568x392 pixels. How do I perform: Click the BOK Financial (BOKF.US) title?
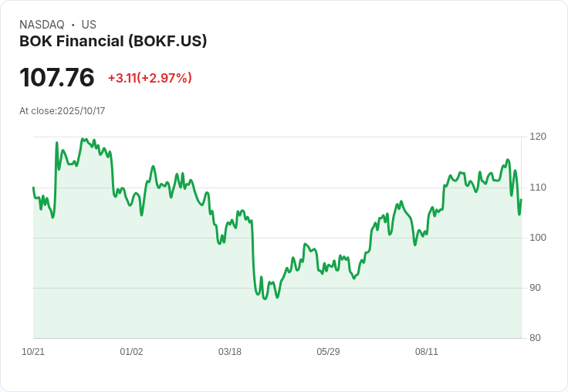pyautogui.click(x=113, y=41)
